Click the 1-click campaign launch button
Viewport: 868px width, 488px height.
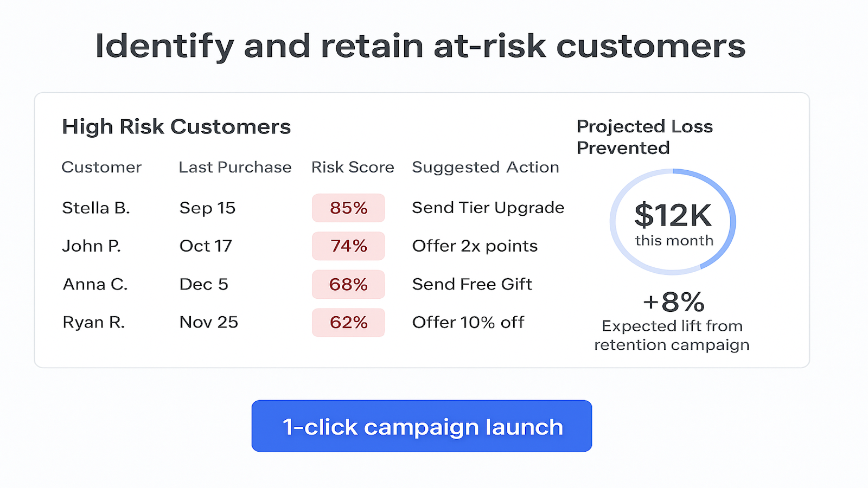pyautogui.click(x=422, y=426)
